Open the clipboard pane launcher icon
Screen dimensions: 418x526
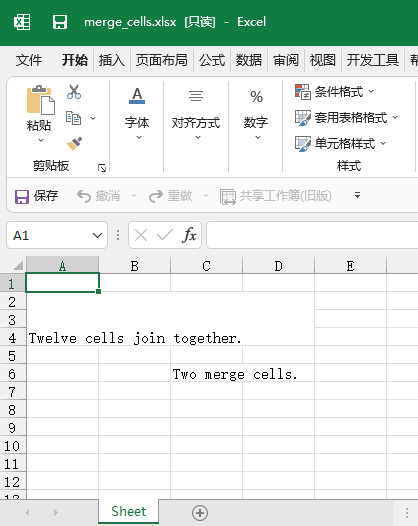[x=102, y=168]
